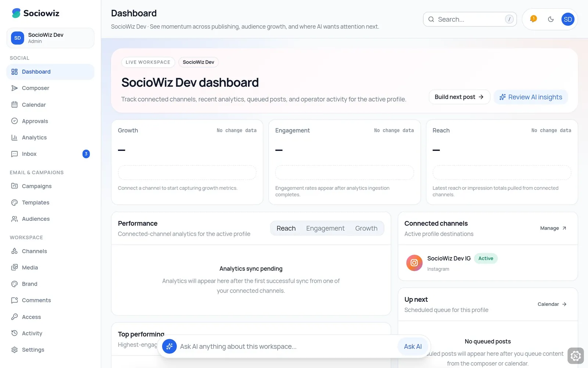Screen dimensions: 588x368
Task: Switch to the Engagement performance tab
Action: (325, 228)
